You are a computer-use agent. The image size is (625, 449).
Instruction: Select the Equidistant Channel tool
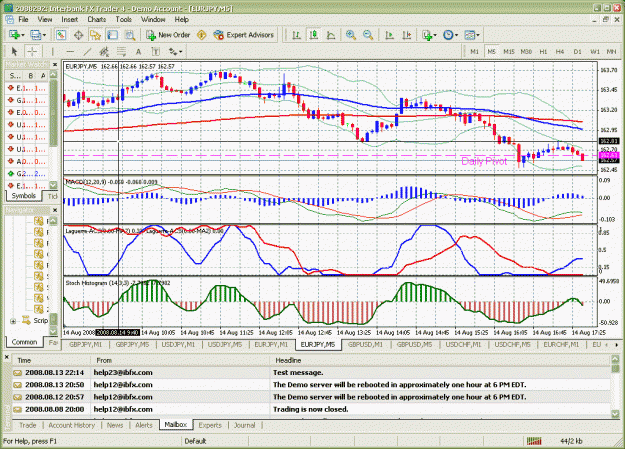click(104, 51)
